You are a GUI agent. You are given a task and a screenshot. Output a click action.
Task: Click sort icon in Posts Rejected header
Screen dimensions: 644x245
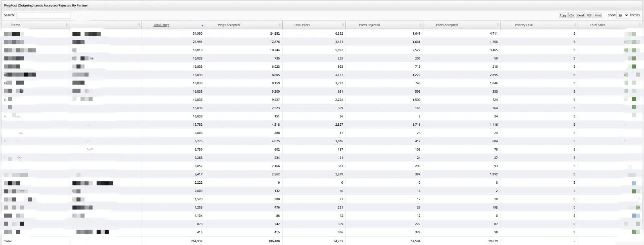tap(420, 25)
